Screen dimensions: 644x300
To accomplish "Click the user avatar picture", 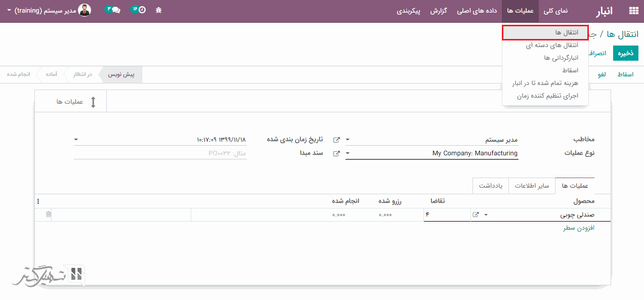I will [x=84, y=10].
